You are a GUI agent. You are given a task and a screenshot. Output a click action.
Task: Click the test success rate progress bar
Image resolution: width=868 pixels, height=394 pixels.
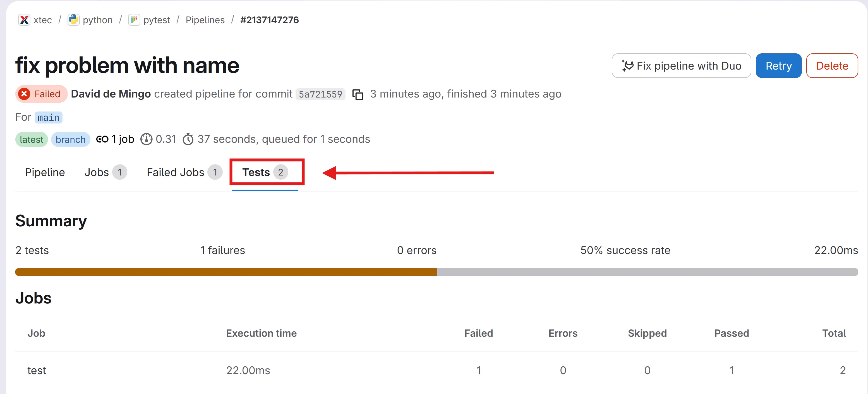point(436,272)
